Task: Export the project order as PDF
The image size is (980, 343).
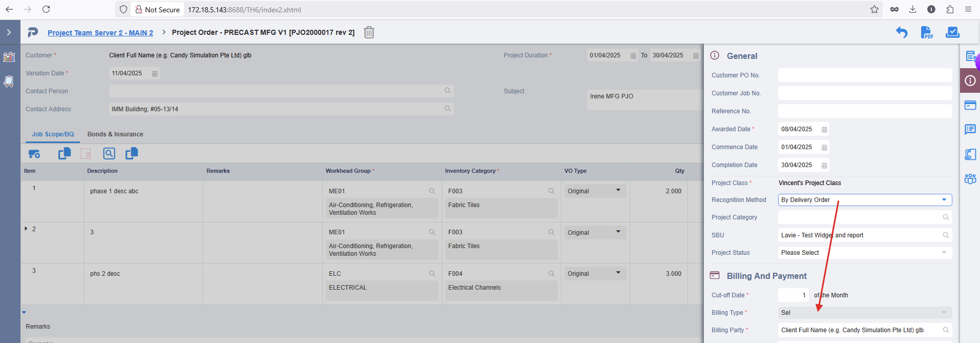Action: pos(927,32)
